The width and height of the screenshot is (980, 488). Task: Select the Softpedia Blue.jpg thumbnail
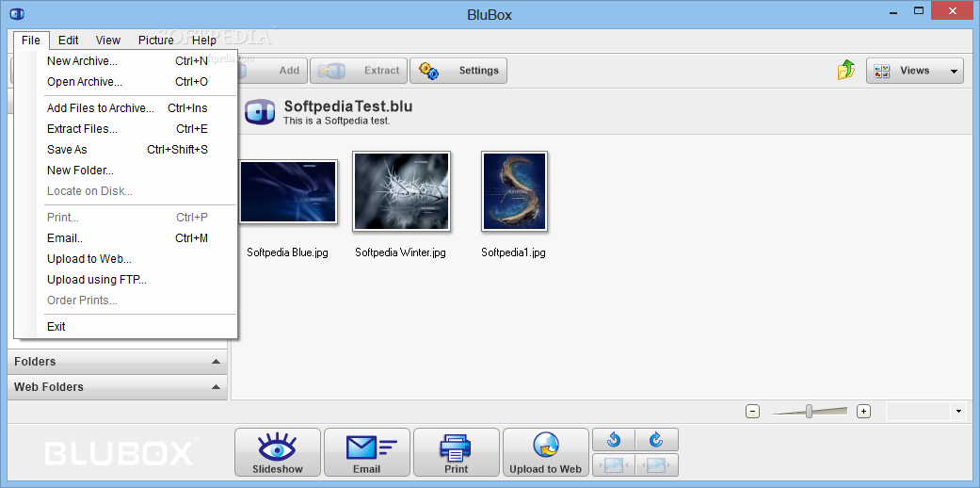point(287,192)
